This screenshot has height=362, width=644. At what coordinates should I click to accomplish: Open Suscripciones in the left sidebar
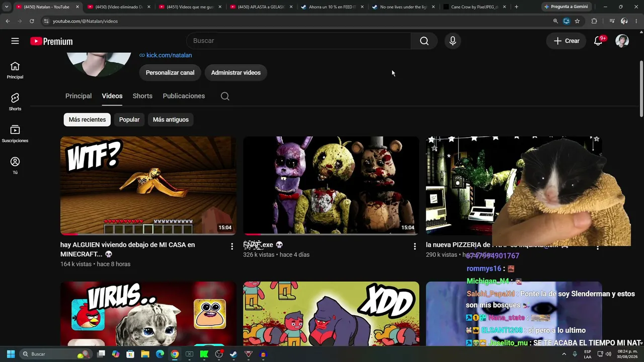click(x=15, y=134)
